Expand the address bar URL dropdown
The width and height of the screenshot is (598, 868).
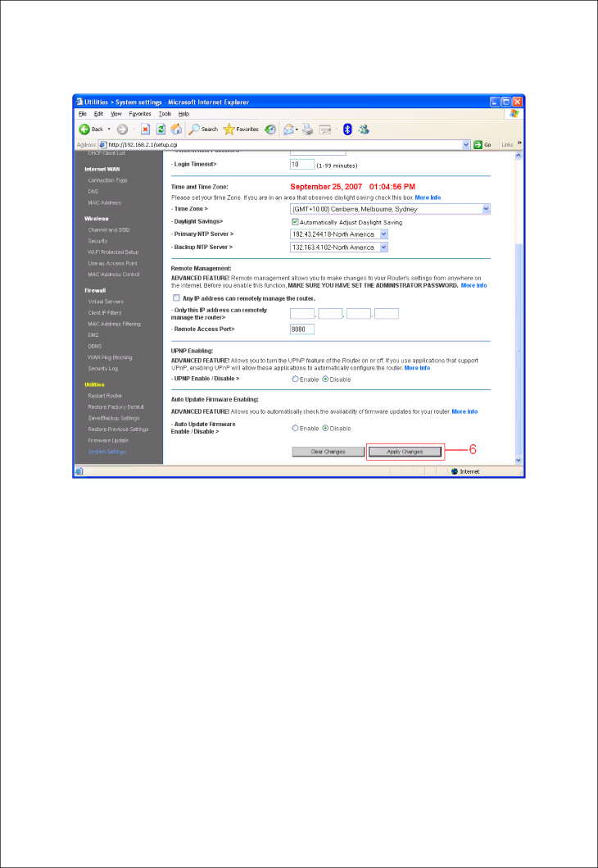(466, 144)
